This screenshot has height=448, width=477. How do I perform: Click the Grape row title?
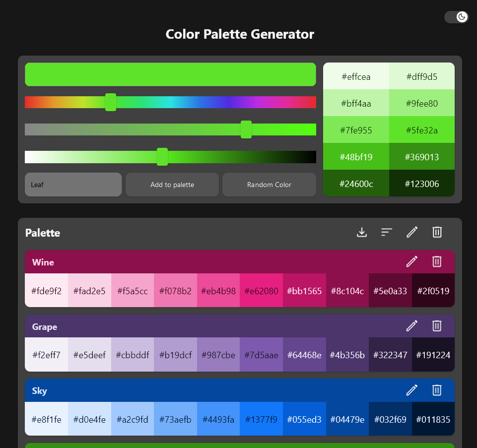click(44, 326)
